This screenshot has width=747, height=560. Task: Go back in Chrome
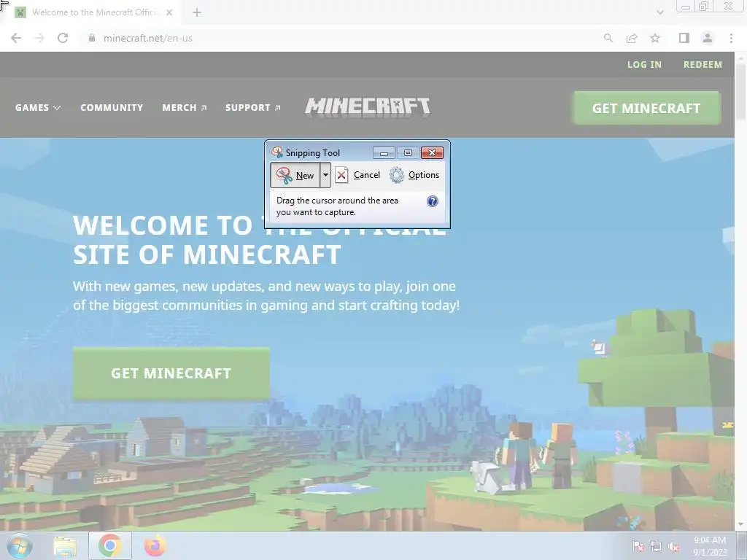pyautogui.click(x=16, y=38)
